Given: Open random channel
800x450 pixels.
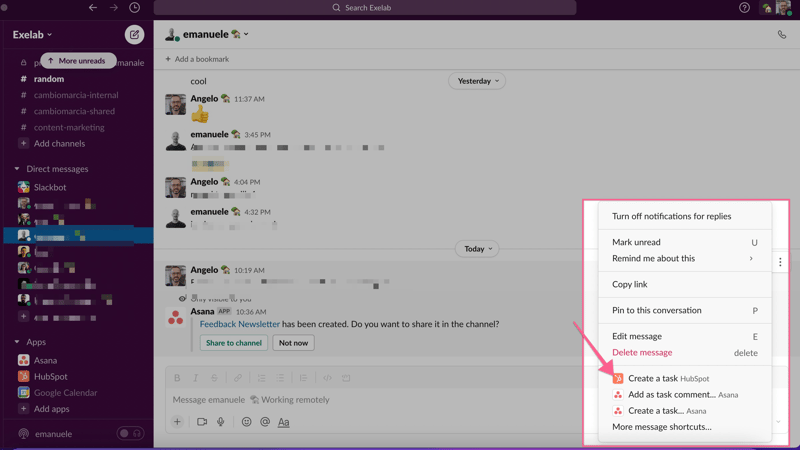Looking at the screenshot, I should click(49, 79).
